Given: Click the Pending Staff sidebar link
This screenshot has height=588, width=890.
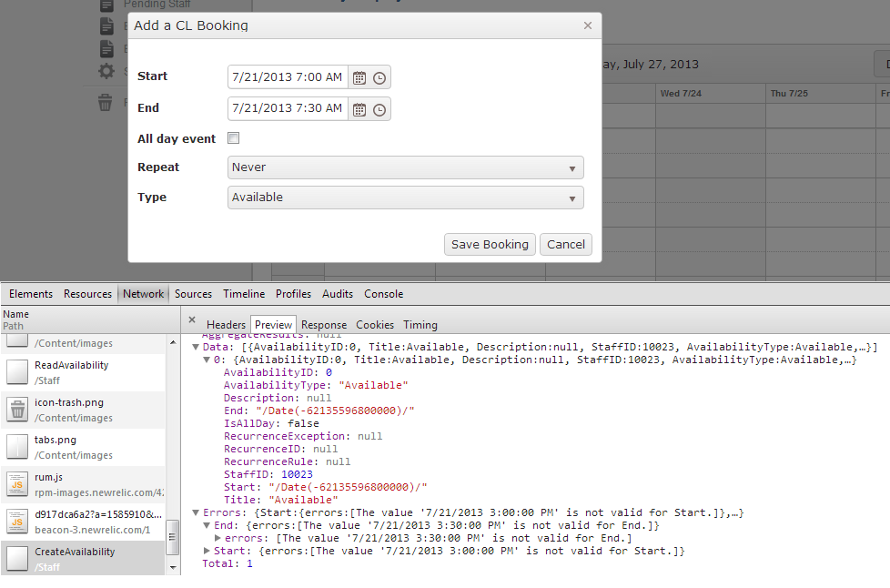Looking at the screenshot, I should coord(157,5).
